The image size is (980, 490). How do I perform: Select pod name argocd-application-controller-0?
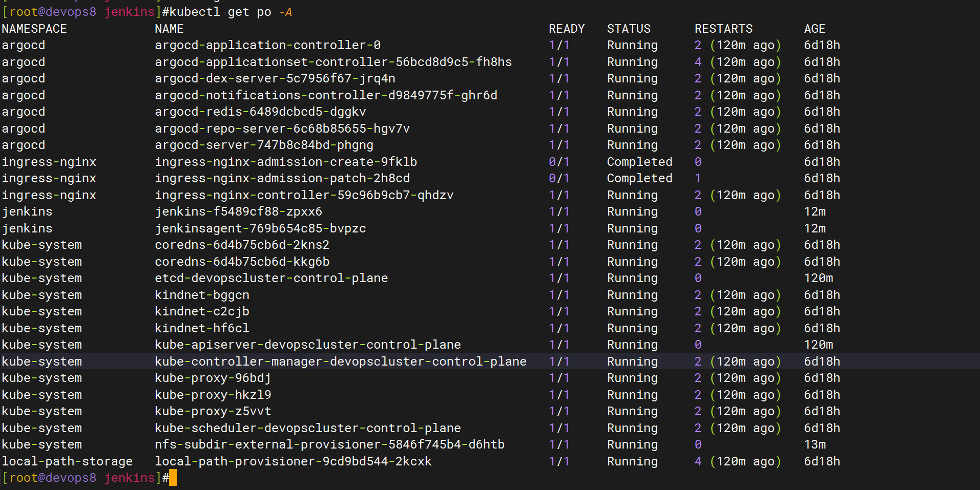coord(267,45)
